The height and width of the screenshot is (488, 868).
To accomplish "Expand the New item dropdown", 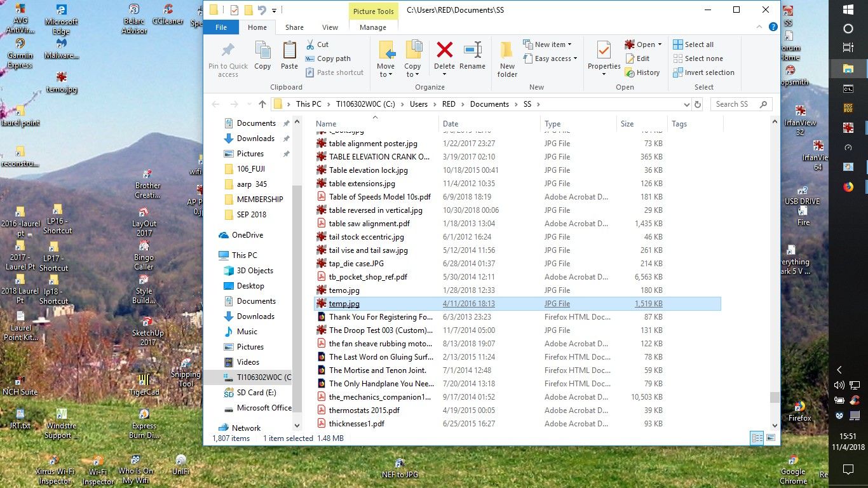I will tap(547, 44).
